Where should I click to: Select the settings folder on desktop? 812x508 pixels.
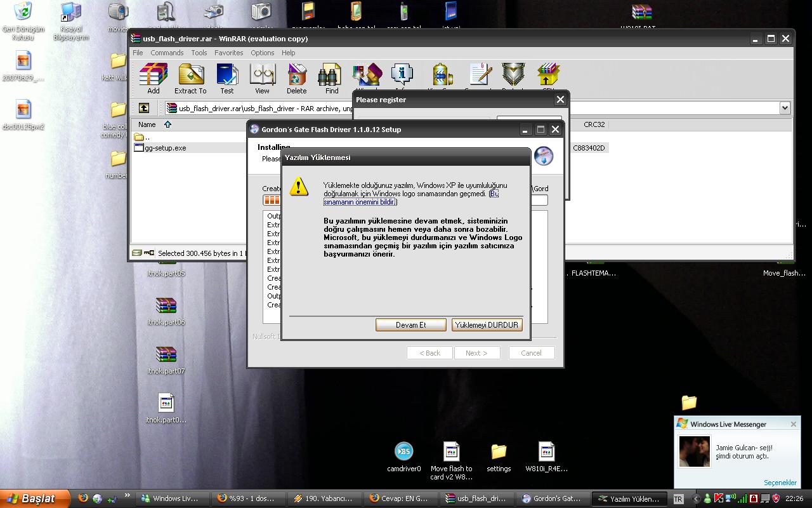(x=499, y=457)
